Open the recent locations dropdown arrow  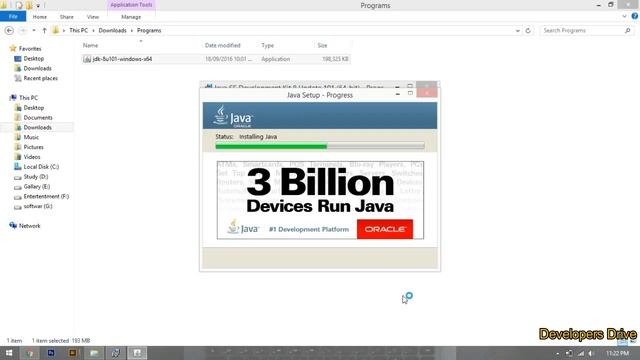[34, 31]
